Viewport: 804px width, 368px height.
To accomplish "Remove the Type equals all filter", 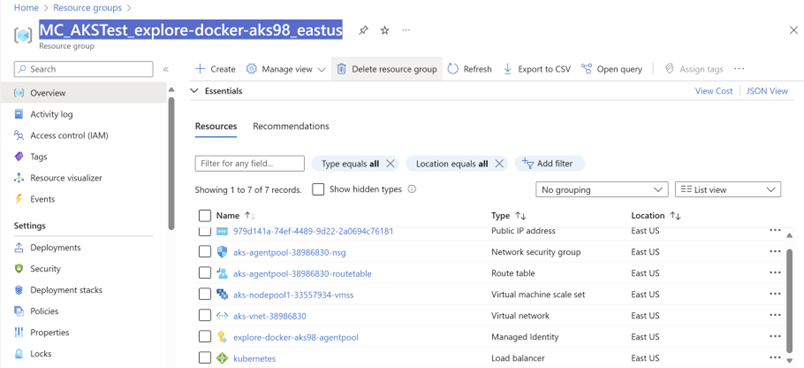I will coord(390,163).
